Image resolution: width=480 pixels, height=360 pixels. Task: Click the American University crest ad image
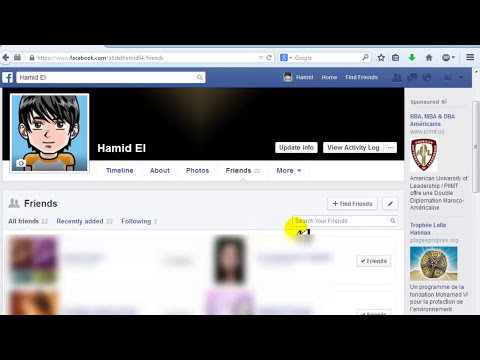(x=424, y=155)
